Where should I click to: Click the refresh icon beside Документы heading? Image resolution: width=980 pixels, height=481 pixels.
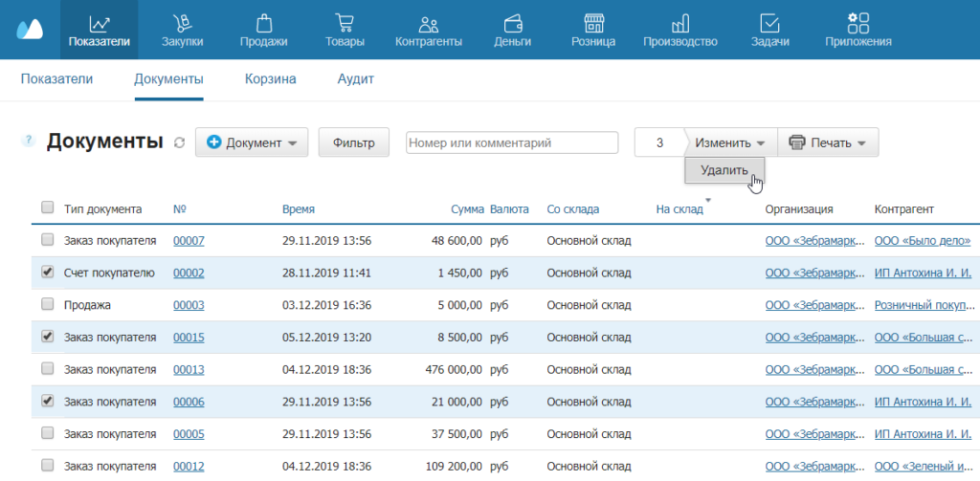pos(179,142)
